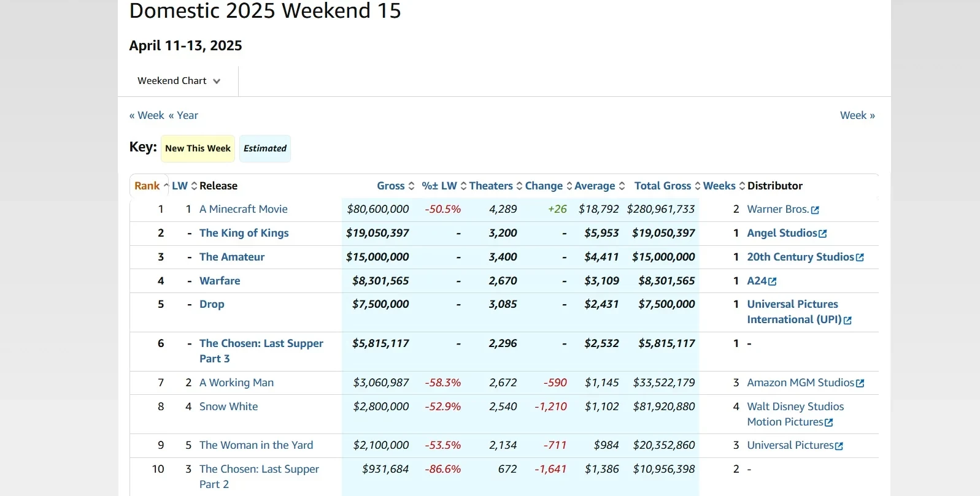Click external link icon after Universal Pictures International (UPI)
Screen dimensions: 980x496
(847, 320)
